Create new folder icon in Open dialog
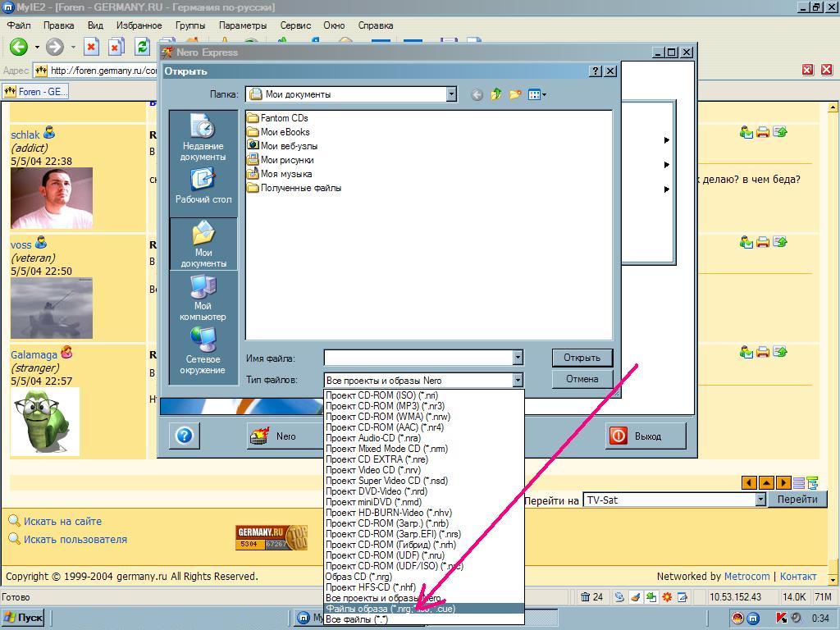This screenshot has width=840, height=630. point(515,94)
